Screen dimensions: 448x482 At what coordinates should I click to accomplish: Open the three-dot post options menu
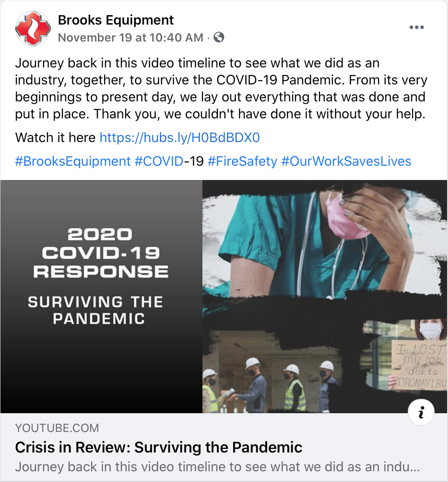(416, 27)
